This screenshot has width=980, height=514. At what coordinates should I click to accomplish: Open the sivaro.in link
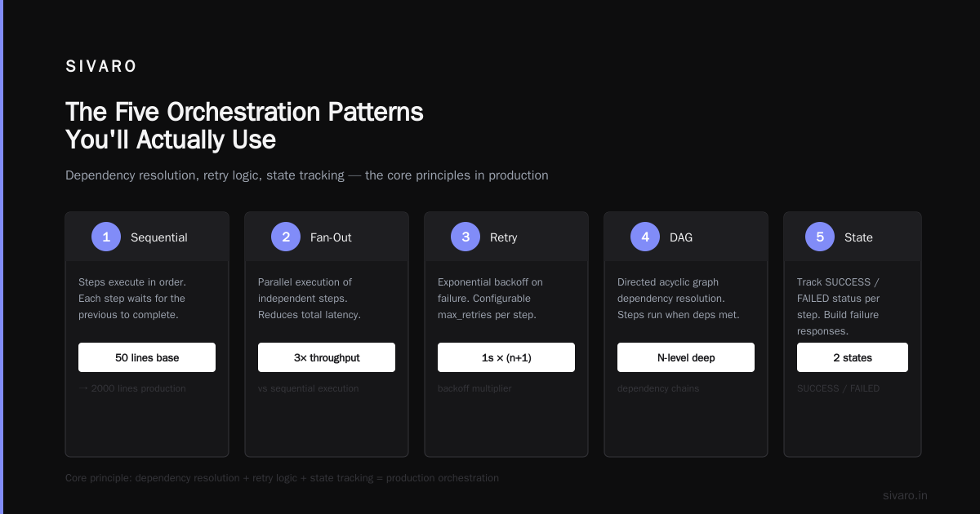(x=905, y=495)
